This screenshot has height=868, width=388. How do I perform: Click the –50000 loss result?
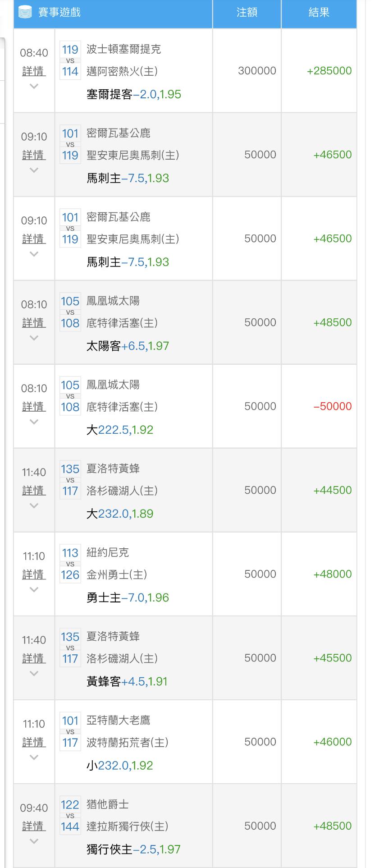(x=333, y=406)
